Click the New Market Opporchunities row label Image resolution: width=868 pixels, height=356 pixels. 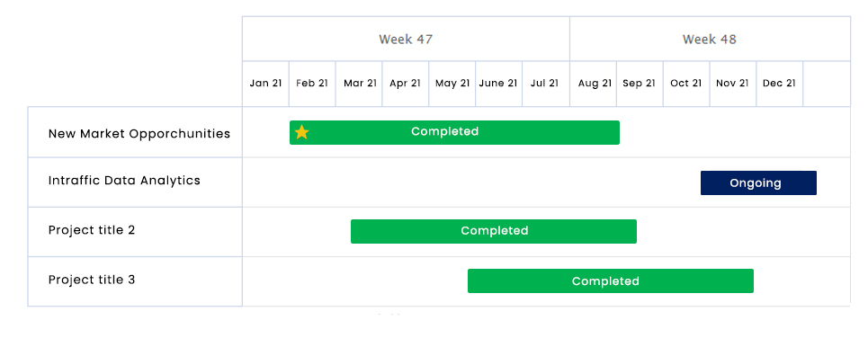[139, 133]
